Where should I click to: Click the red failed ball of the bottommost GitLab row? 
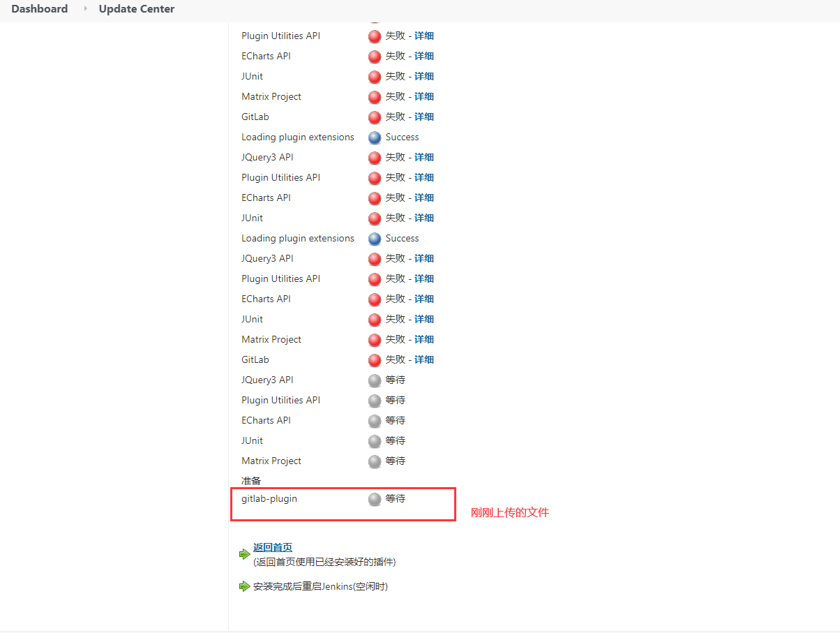pos(375,360)
